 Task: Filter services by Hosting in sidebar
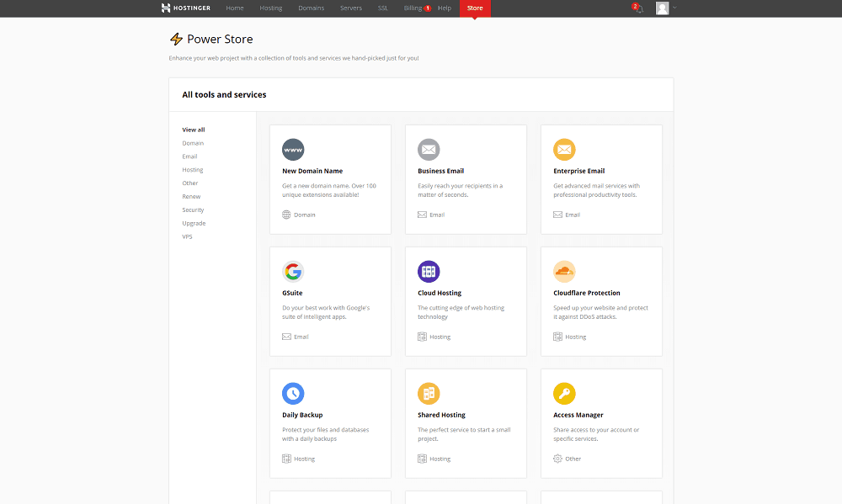click(x=192, y=170)
